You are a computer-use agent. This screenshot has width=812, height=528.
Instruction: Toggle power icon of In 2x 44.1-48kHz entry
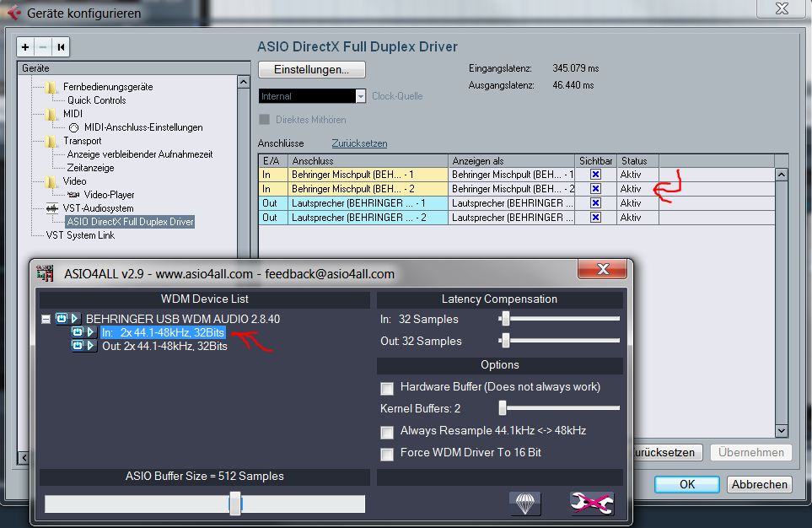click(78, 331)
